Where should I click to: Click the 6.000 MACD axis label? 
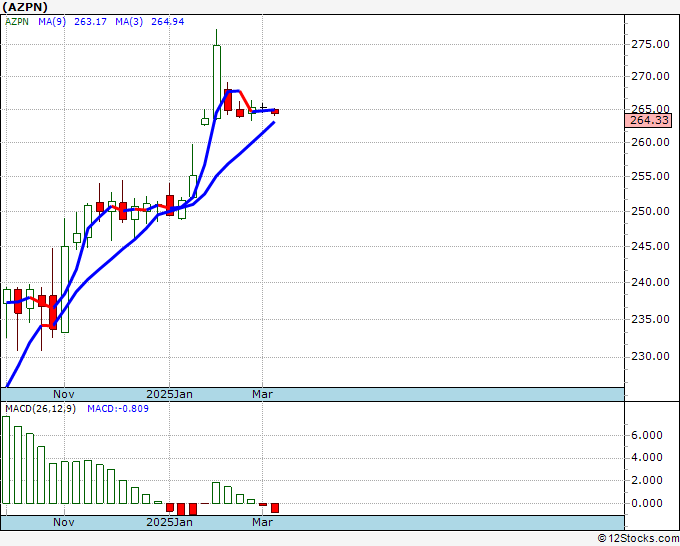pos(647,435)
